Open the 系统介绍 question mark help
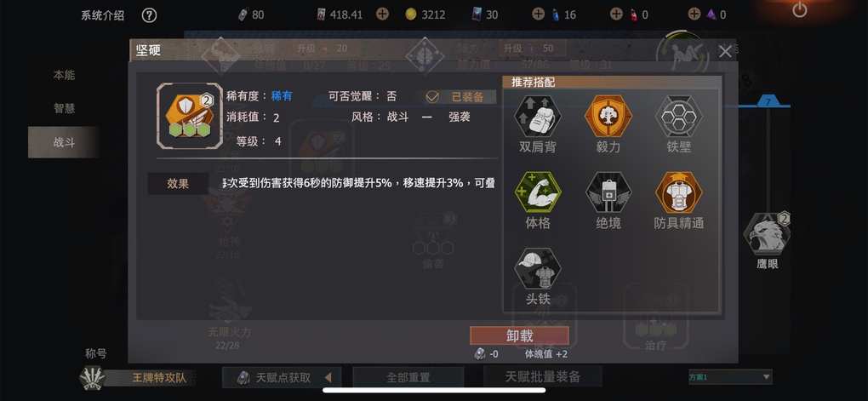The width and height of the screenshot is (868, 401). pyautogui.click(x=149, y=15)
